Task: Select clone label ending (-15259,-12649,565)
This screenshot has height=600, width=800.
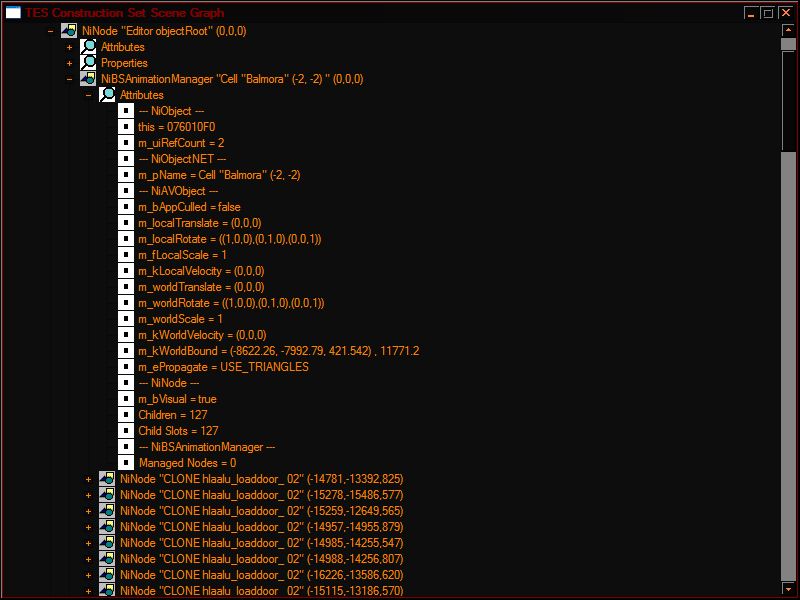Action: [x=262, y=511]
